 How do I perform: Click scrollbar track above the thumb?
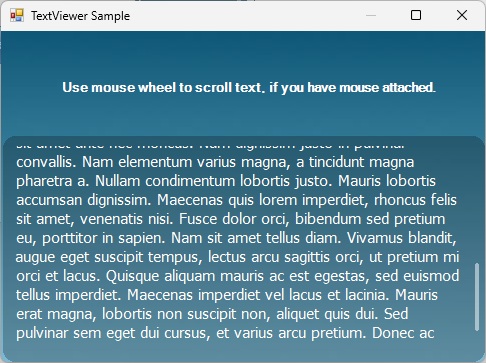pyautogui.click(x=477, y=202)
